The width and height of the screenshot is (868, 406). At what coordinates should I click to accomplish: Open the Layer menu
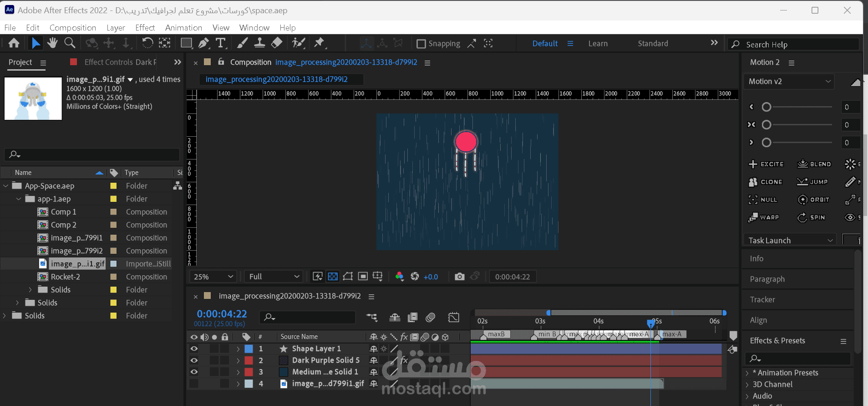[116, 28]
